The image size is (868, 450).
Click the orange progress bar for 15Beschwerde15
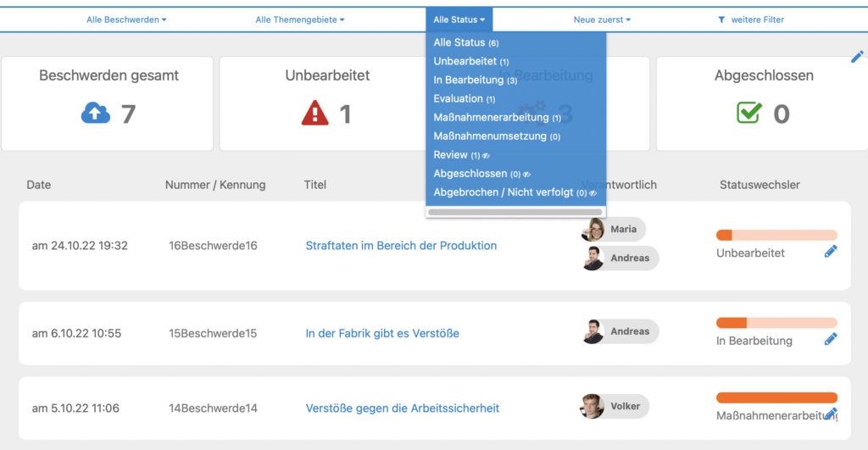coord(776,323)
